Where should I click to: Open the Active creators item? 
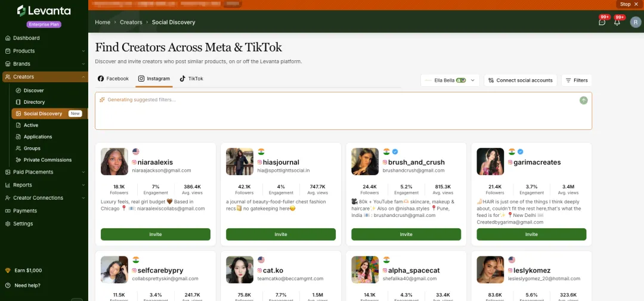pos(31,125)
